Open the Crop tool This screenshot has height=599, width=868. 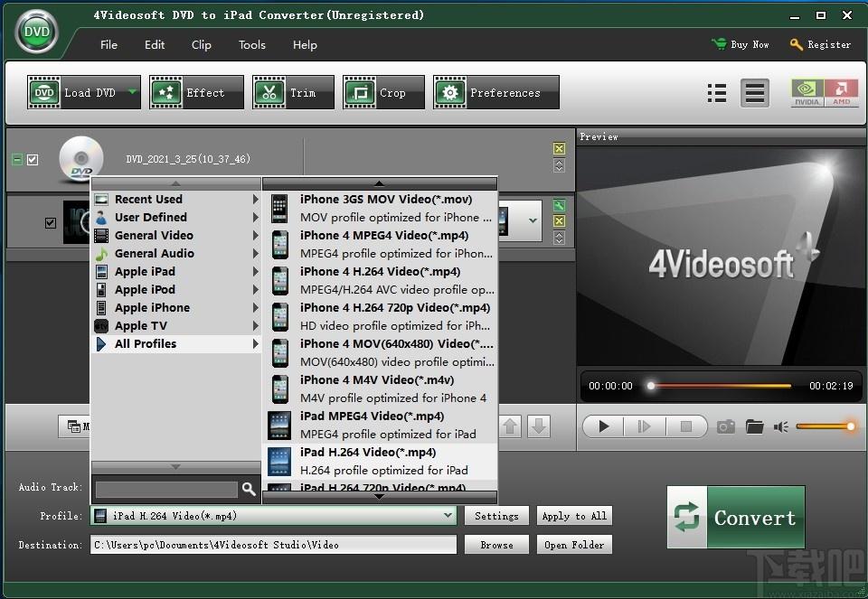(383, 92)
